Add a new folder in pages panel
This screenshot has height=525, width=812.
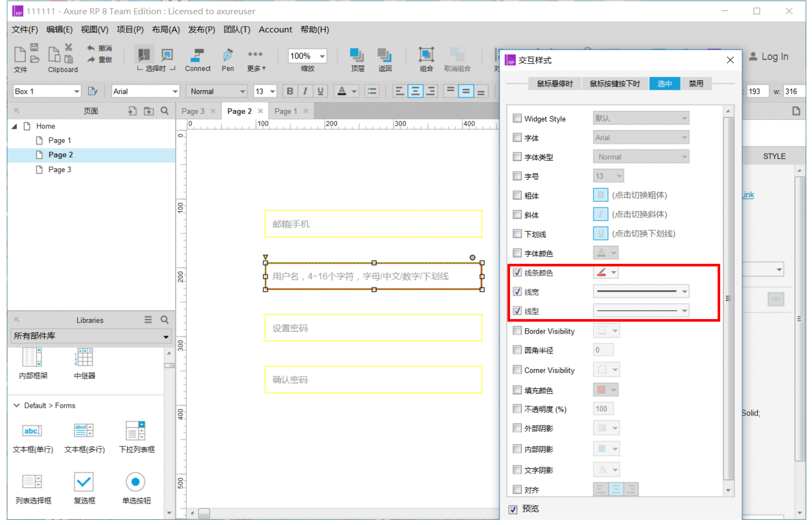click(x=149, y=111)
